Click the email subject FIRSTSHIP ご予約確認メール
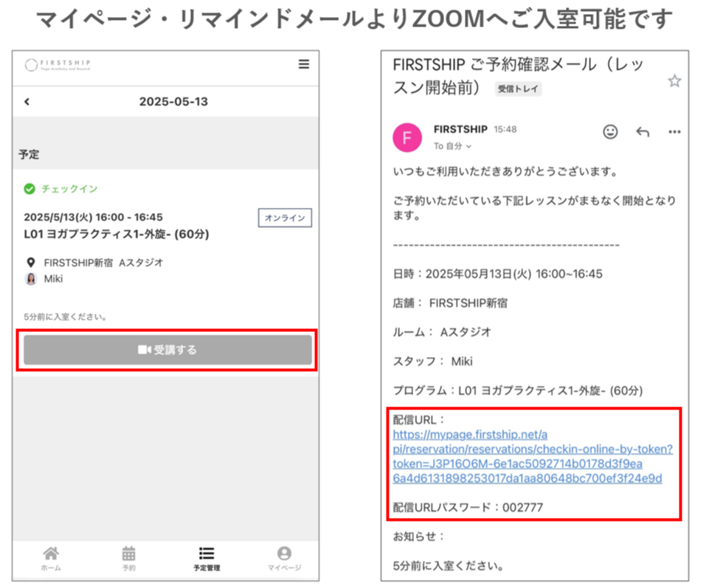The image size is (709, 588). coord(518,76)
